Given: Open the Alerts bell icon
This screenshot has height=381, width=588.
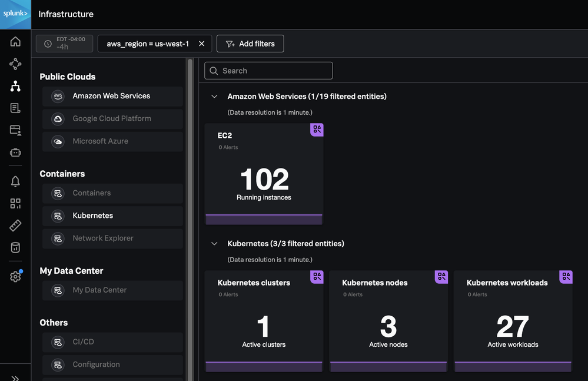Looking at the screenshot, I should [x=15, y=181].
